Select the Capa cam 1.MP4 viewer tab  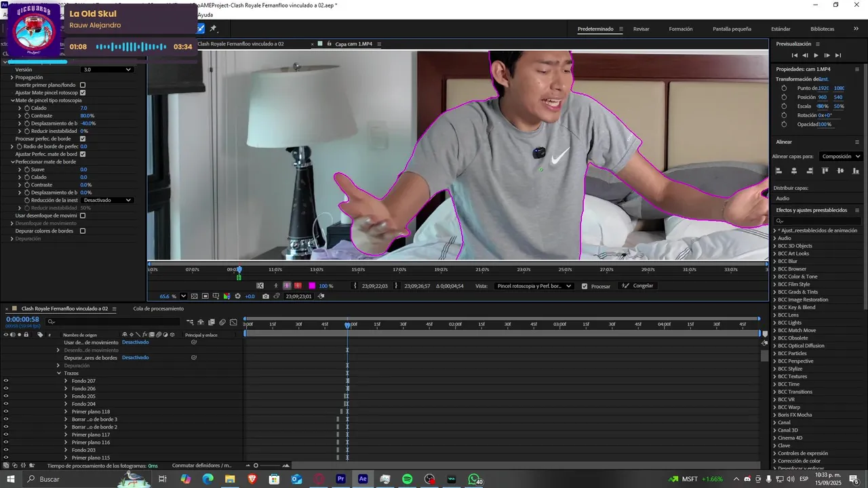353,44
